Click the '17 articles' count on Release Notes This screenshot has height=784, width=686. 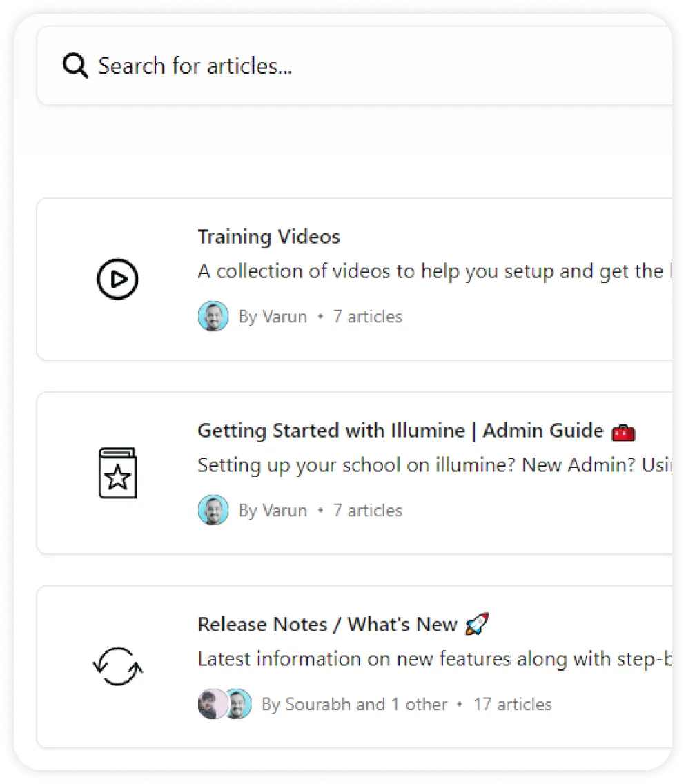pyautogui.click(x=512, y=704)
